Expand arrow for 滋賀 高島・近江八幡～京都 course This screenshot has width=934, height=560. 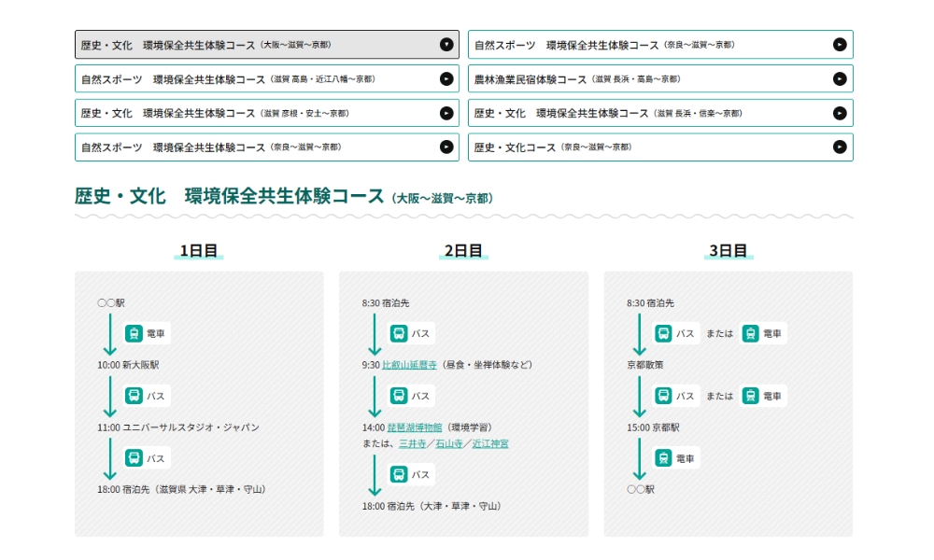446,79
